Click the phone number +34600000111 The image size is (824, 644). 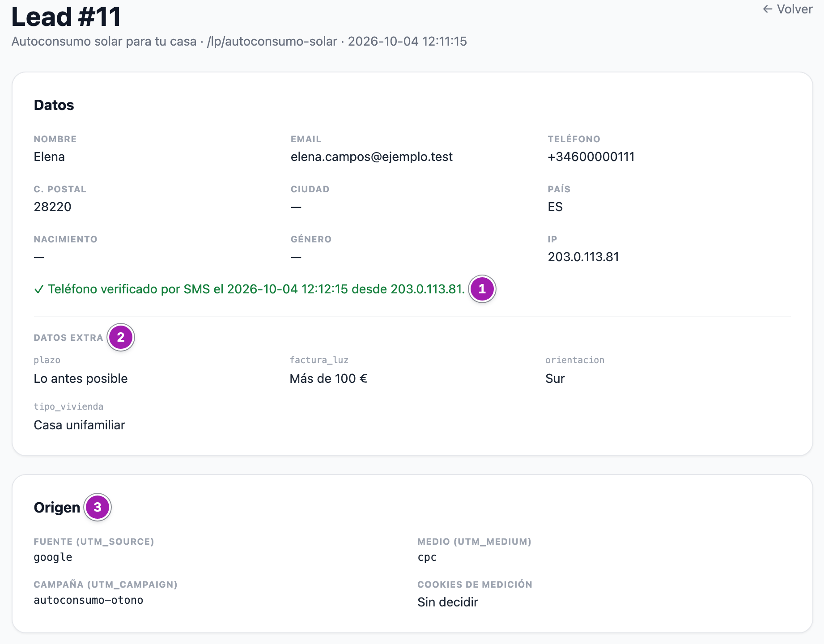click(x=591, y=157)
